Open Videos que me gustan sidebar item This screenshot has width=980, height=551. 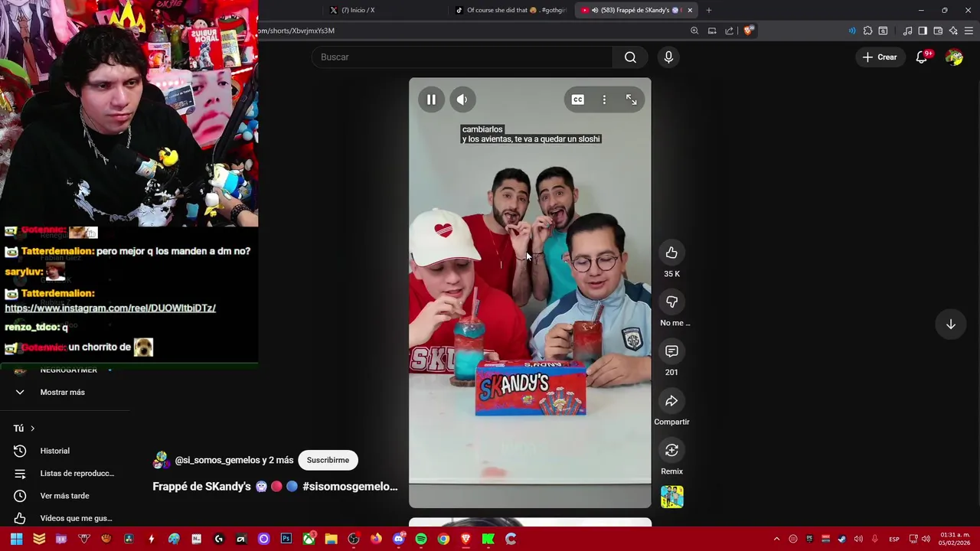click(76, 518)
